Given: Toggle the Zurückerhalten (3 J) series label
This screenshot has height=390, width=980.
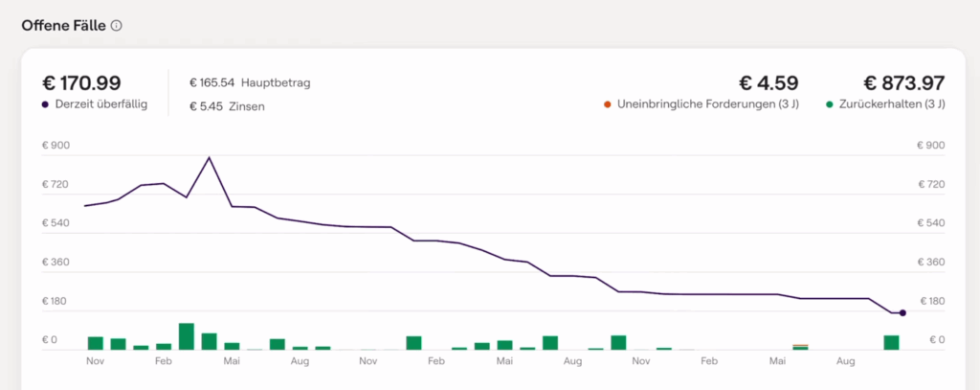Looking at the screenshot, I should 892,103.
